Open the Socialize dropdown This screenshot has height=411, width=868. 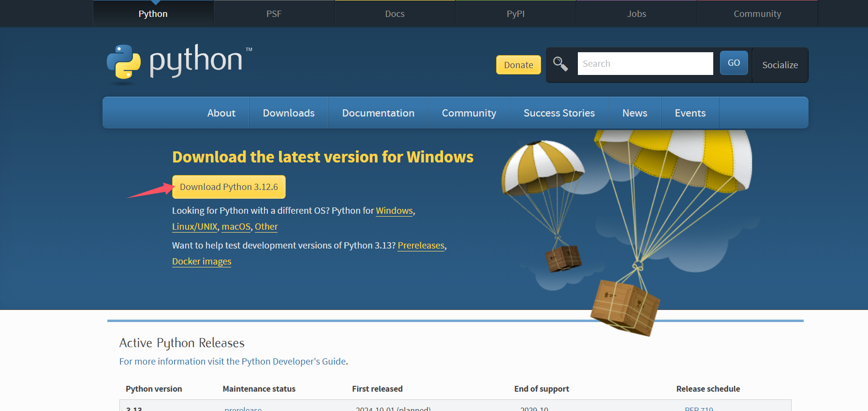(780, 65)
